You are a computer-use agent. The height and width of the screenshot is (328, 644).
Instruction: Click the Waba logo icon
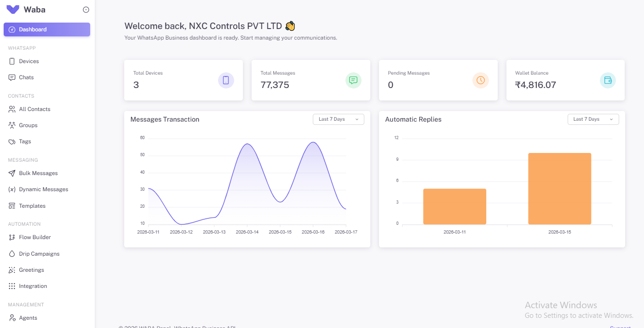click(x=13, y=9)
